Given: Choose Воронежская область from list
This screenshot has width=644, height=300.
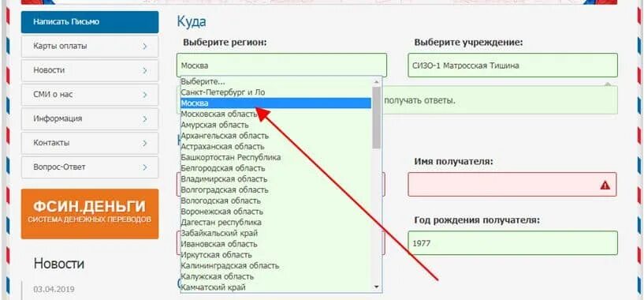Looking at the screenshot, I should pyautogui.click(x=276, y=212).
